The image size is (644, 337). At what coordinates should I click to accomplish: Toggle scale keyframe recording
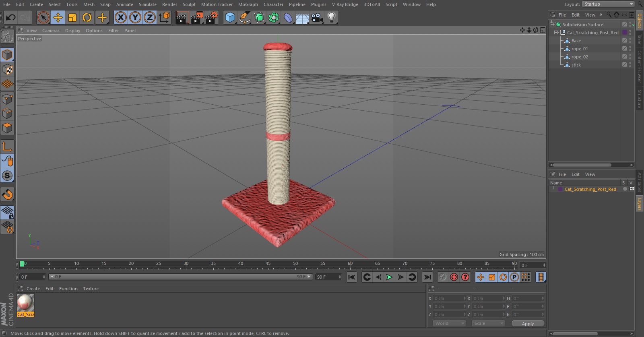(x=492, y=277)
